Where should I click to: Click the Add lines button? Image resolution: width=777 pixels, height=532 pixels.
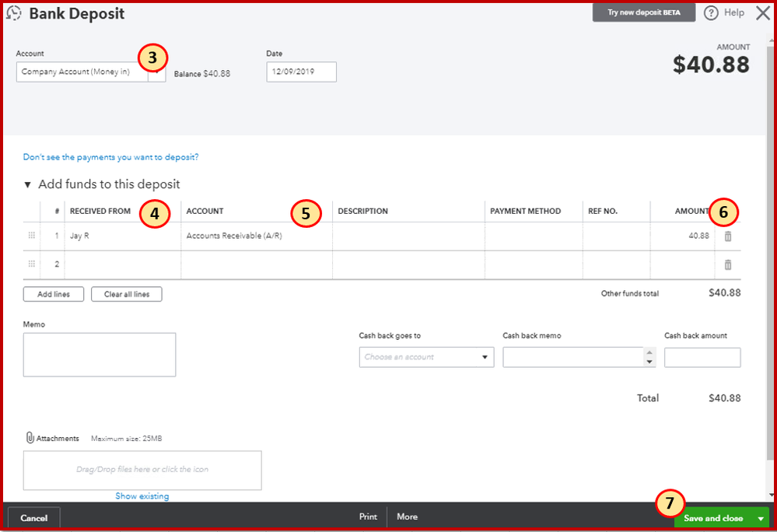click(x=54, y=295)
